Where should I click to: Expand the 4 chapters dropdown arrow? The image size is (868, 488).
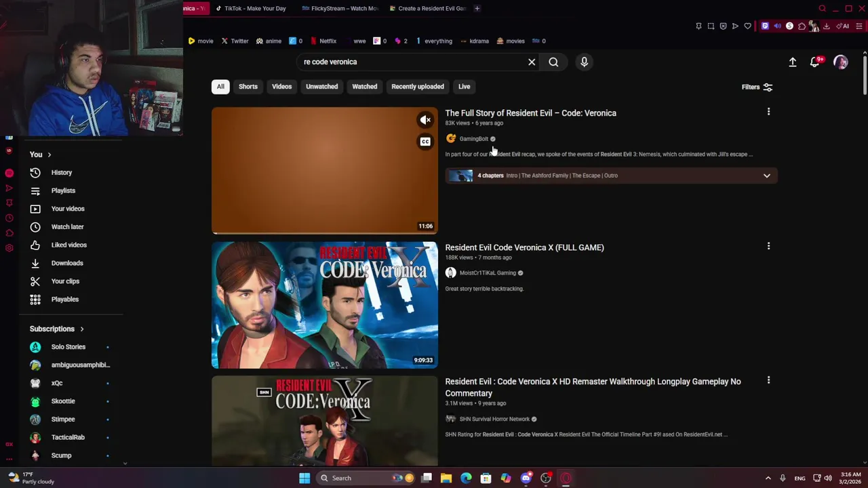(767, 176)
